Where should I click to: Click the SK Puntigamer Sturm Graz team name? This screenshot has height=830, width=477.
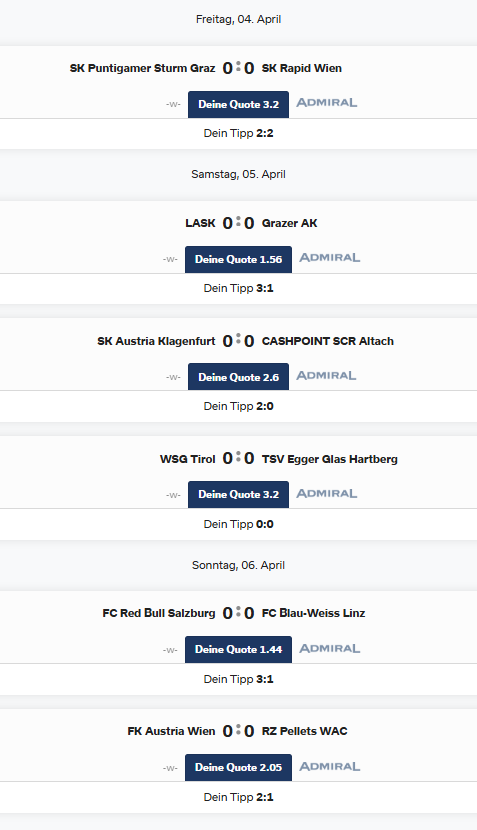click(x=142, y=68)
